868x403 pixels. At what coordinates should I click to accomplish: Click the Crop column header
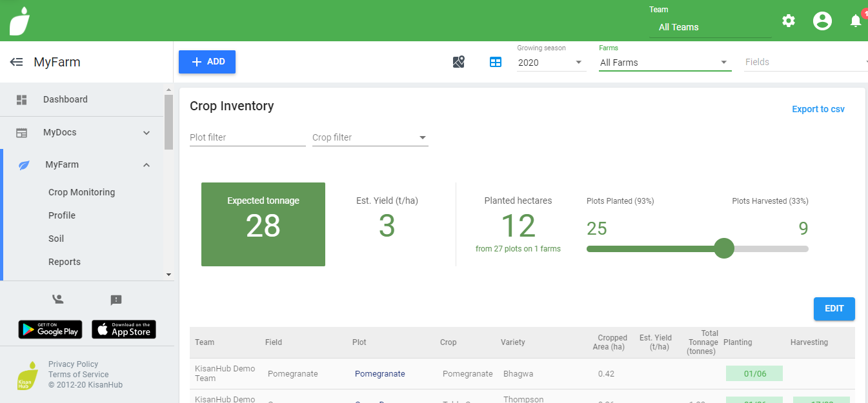click(x=449, y=342)
